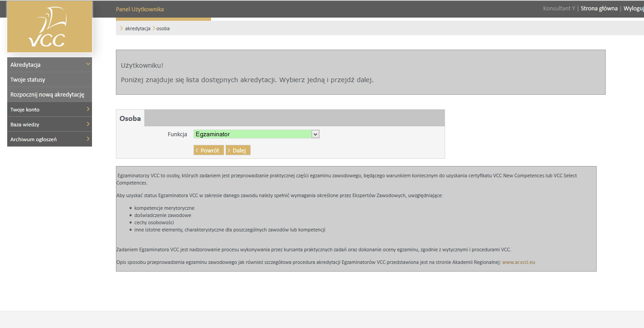This screenshot has width=644, height=328.
Task: Expand Archiwum ogłoszeń sidebar section
Action: tap(50, 139)
